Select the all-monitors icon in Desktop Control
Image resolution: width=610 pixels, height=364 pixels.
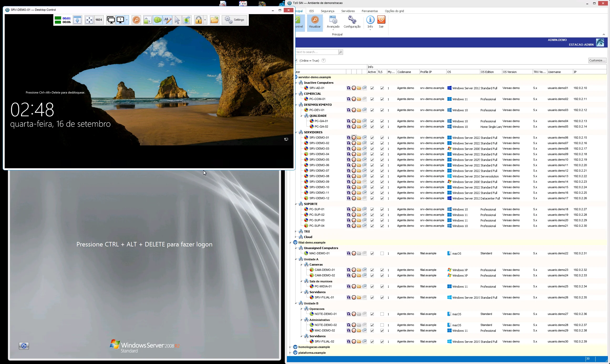tap(111, 20)
